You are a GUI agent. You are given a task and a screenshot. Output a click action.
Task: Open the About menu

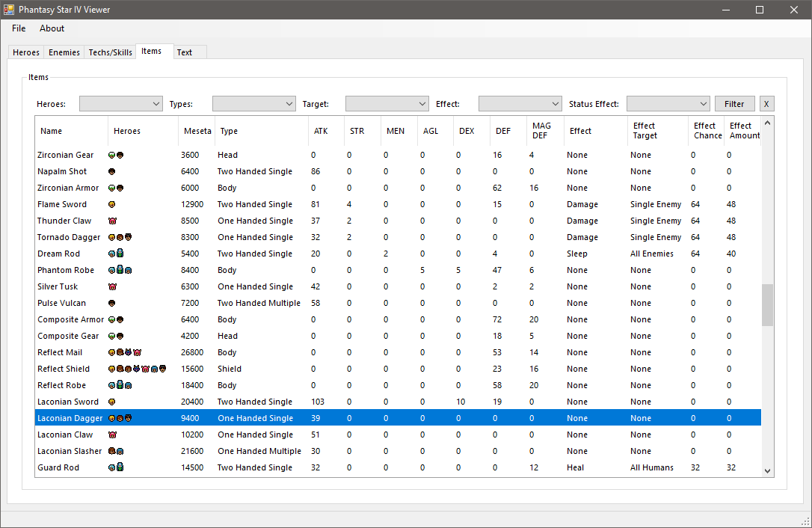click(52, 28)
